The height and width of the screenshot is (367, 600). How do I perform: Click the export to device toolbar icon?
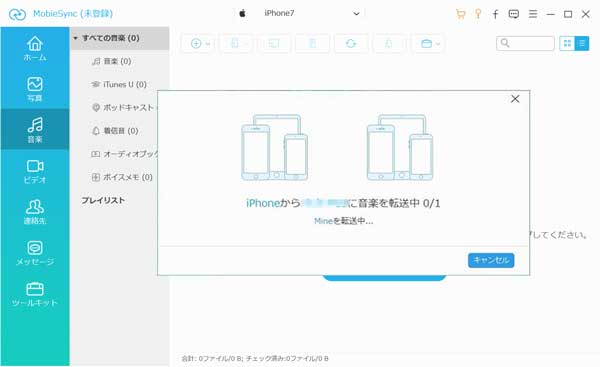point(236,44)
